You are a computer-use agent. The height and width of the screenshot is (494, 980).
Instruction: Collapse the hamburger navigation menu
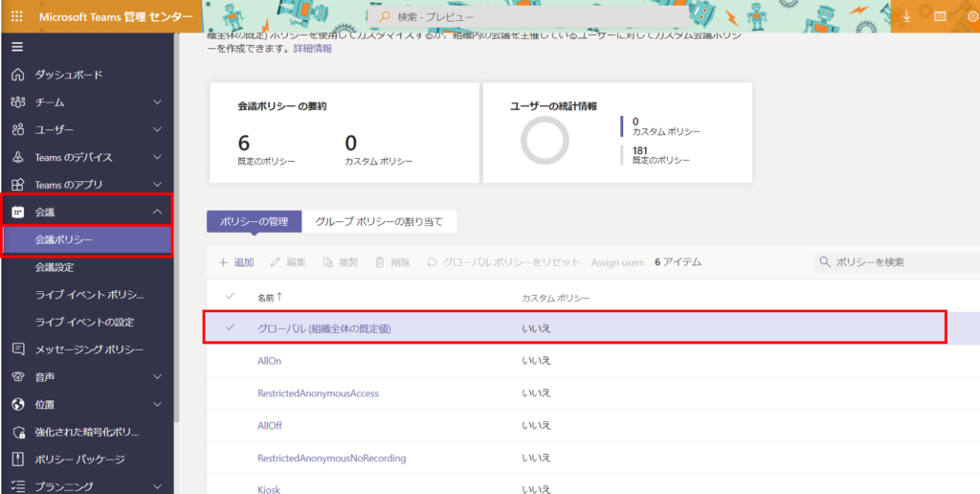coord(17,47)
